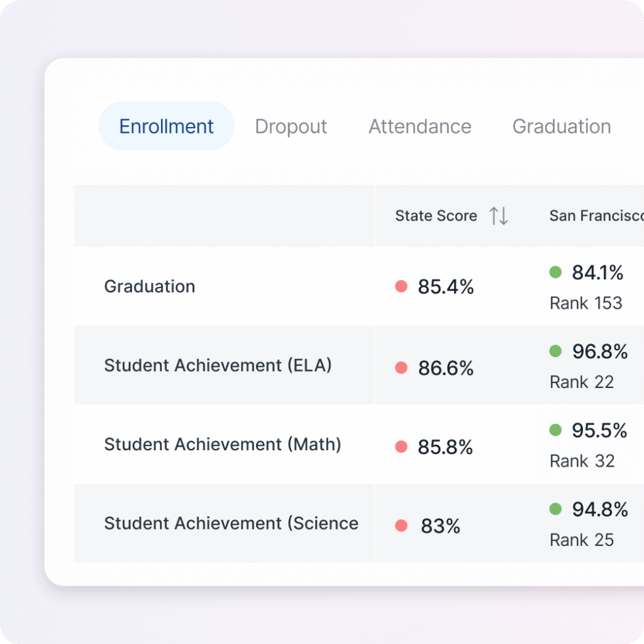Screen dimensions: 644x644
Task: Select the Graduation row label
Action: tap(150, 287)
